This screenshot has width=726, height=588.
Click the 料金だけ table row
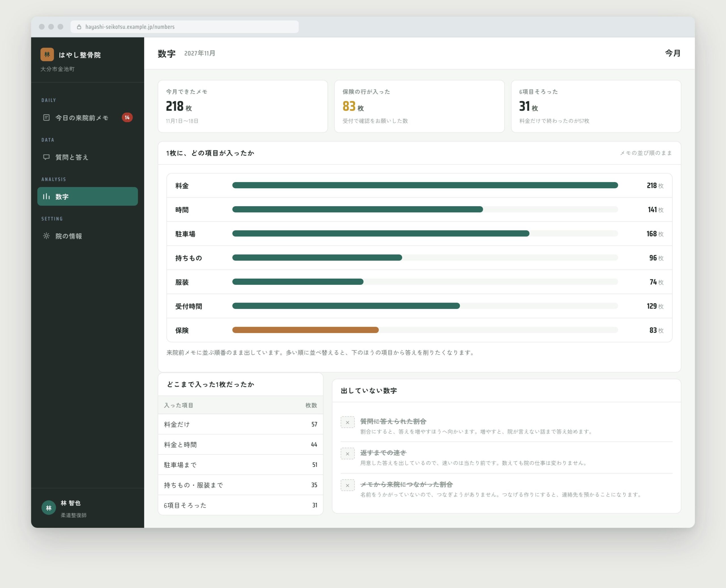240,424
